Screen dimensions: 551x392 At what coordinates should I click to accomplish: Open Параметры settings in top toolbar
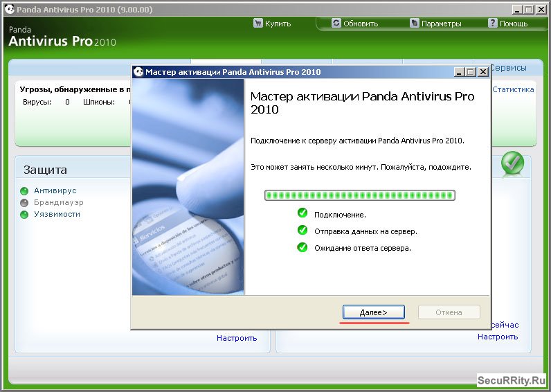(x=435, y=24)
